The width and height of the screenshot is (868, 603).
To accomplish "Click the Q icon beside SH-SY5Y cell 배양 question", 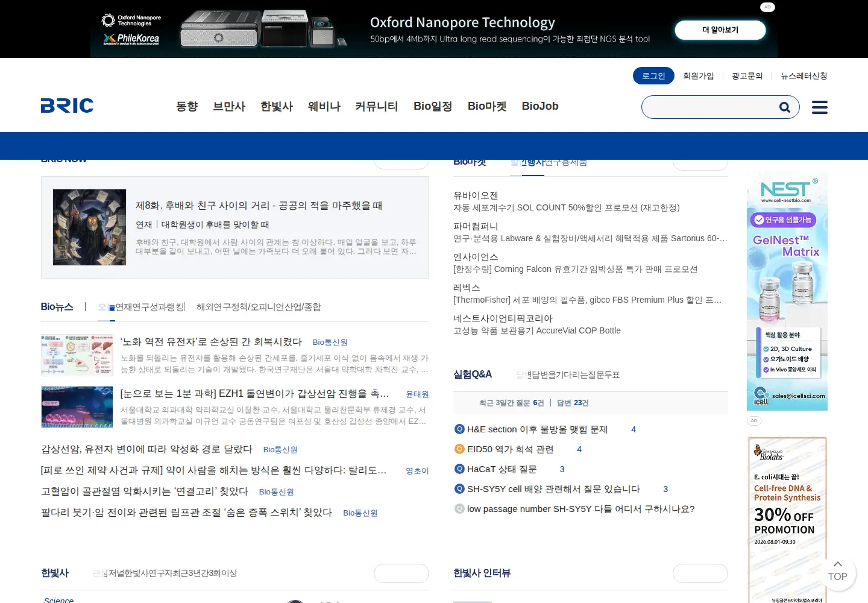I will pos(459,489).
